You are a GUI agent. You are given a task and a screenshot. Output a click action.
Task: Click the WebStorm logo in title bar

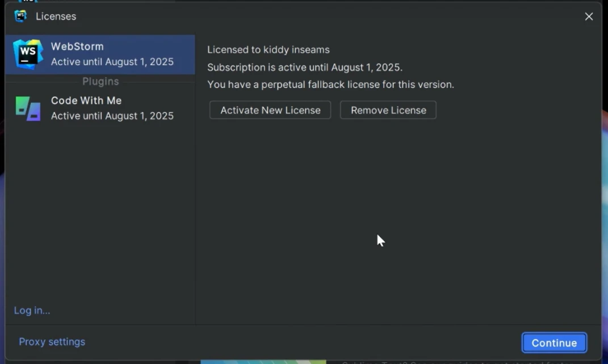pos(20,16)
